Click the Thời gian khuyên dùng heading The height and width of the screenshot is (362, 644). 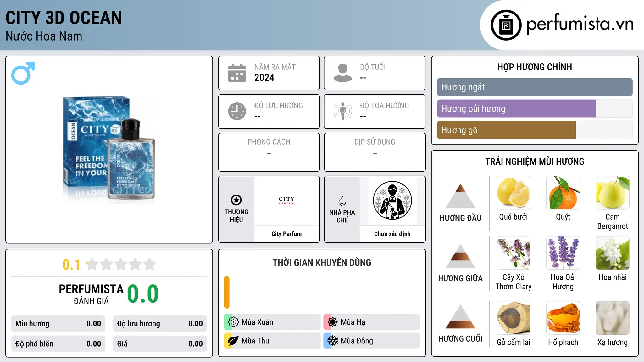tap(322, 262)
